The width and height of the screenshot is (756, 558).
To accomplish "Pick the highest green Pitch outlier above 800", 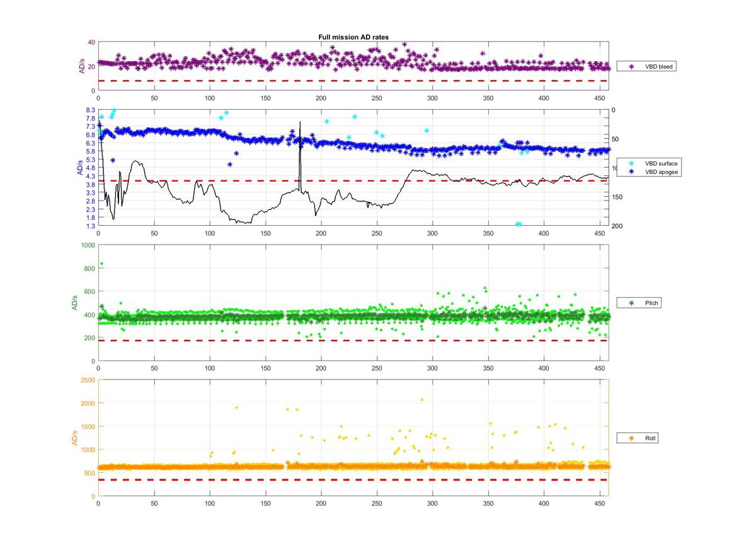I will pos(102,264).
